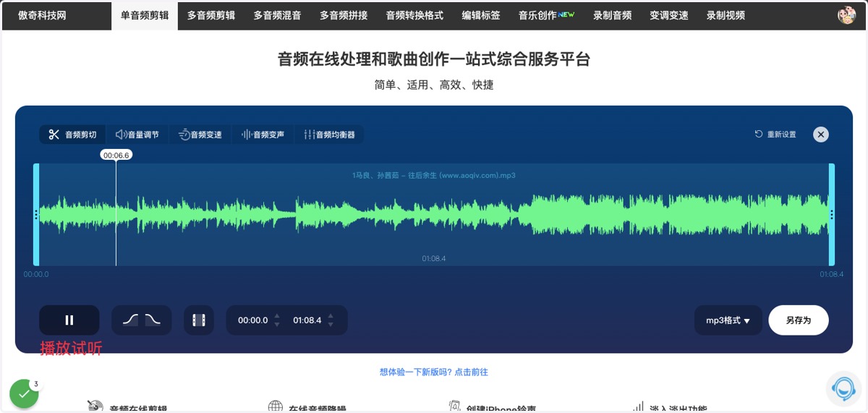The height and width of the screenshot is (413, 868).
Task: Decrease the end time 01:08.4 stepper
Action: point(331,325)
